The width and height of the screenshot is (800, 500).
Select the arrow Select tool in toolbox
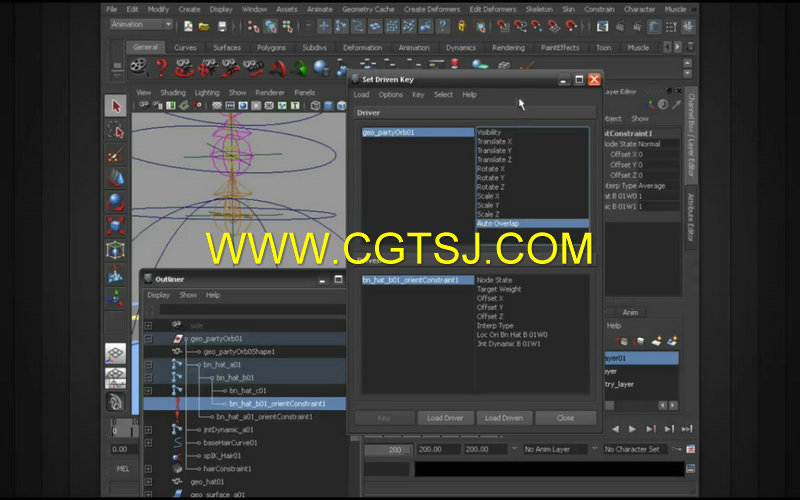coord(116,106)
